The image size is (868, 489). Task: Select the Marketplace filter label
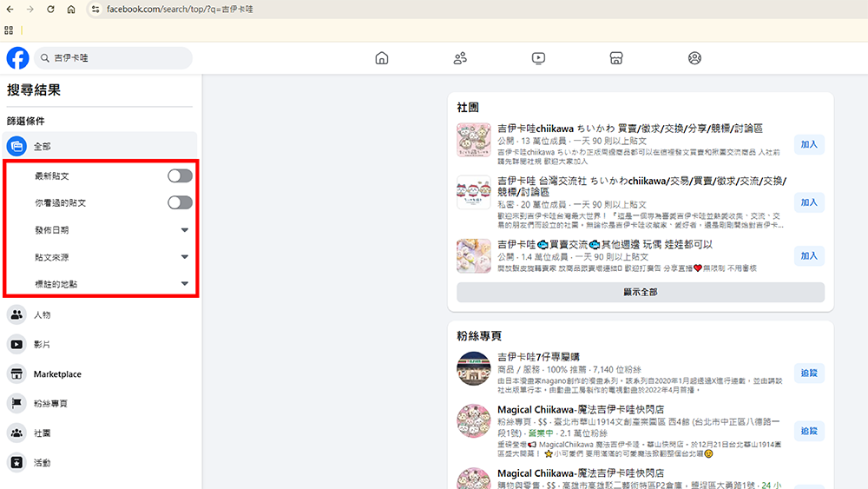point(57,374)
